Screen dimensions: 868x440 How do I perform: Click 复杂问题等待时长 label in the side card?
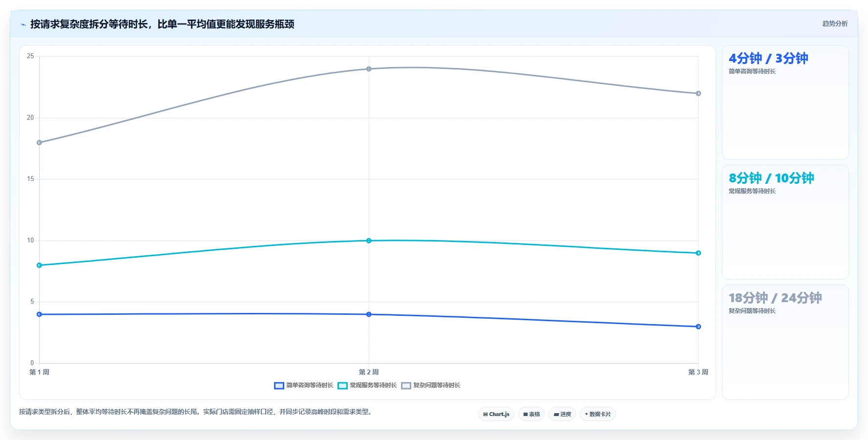[x=752, y=311]
